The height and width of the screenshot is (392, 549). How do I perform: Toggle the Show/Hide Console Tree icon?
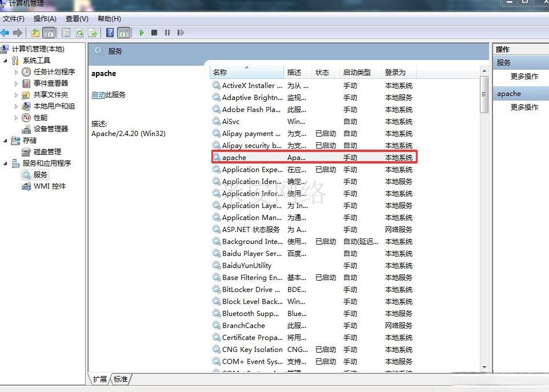[49, 33]
